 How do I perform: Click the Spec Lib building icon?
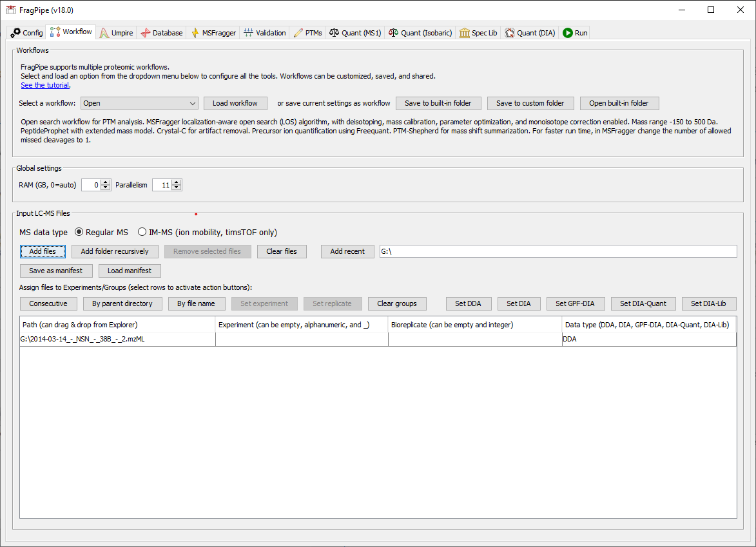[x=464, y=33]
